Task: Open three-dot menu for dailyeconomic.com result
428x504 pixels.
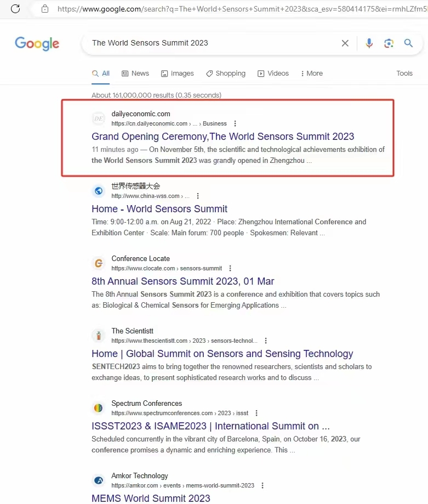Action: click(x=236, y=123)
